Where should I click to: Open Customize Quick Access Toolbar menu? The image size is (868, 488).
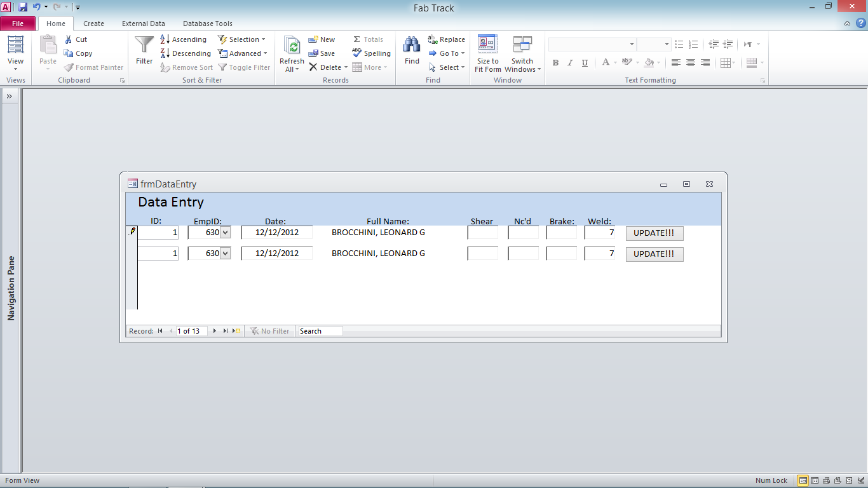(78, 8)
